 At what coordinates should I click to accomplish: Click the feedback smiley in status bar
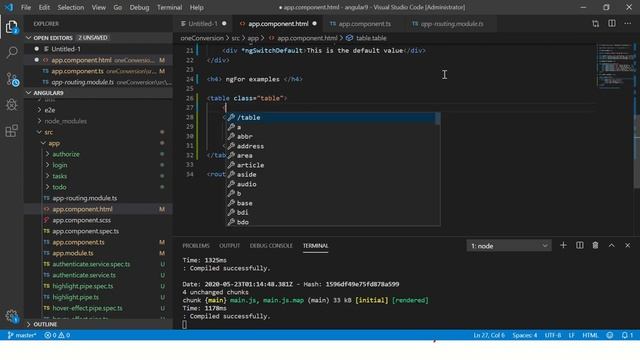click(609, 335)
